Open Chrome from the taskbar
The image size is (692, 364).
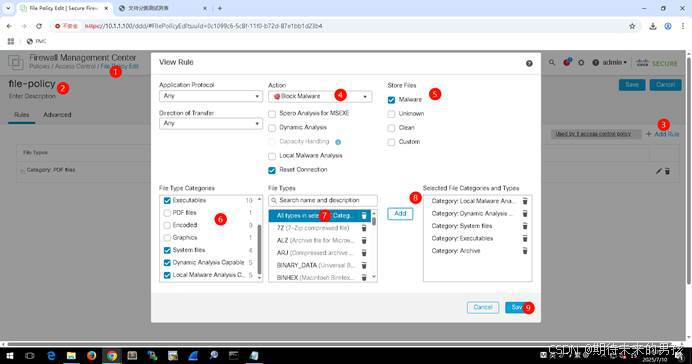112,356
